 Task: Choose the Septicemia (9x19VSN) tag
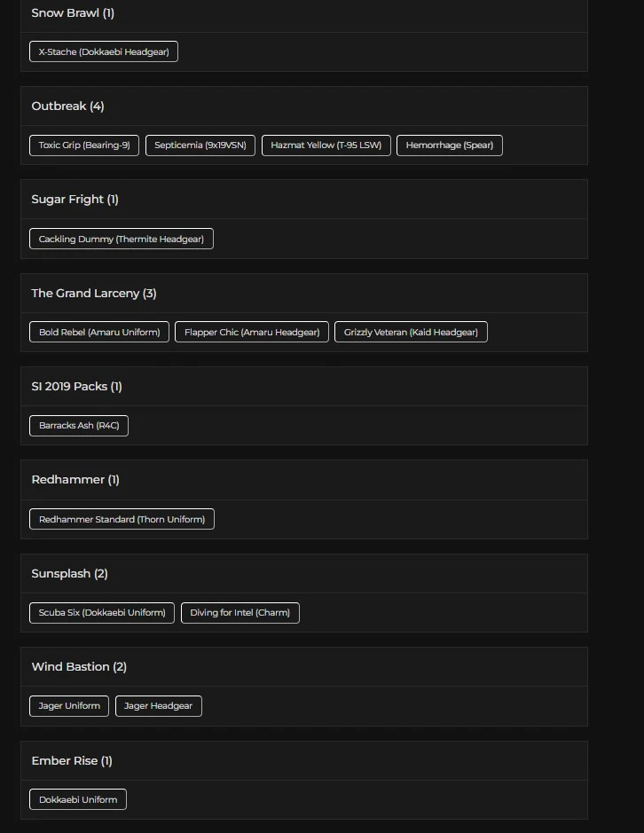(x=200, y=145)
